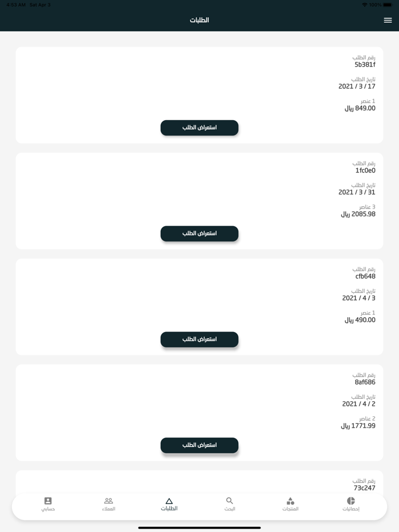This screenshot has height=532, width=399.
Task: Open the البحث search icon
Action: click(229, 505)
